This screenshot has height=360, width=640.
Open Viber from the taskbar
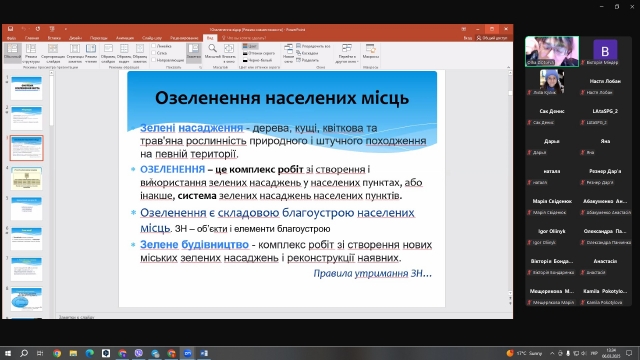pyautogui.click(x=139, y=353)
